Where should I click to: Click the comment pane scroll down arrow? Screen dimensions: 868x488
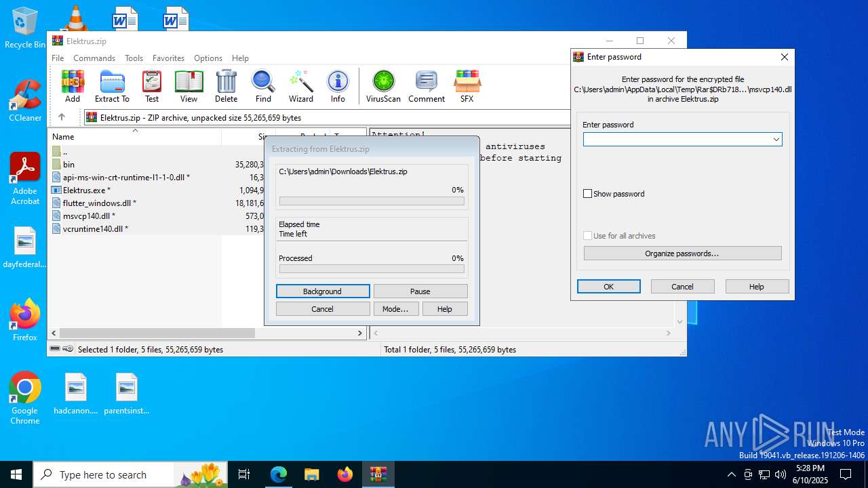coord(679,322)
